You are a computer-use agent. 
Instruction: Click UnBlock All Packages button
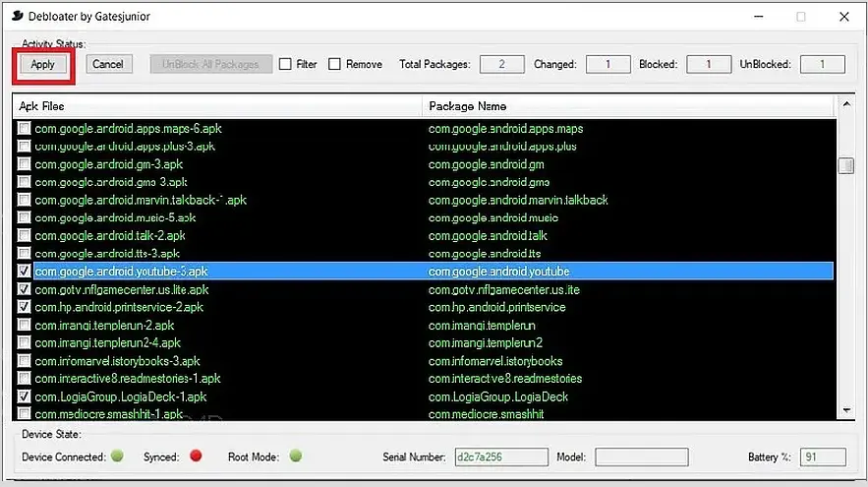(211, 64)
